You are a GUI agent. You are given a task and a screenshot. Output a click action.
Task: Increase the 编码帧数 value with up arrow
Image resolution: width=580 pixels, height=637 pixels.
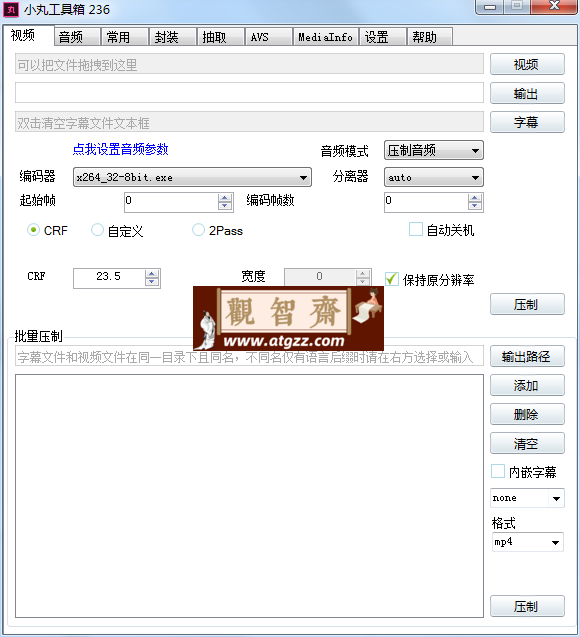[475, 198]
